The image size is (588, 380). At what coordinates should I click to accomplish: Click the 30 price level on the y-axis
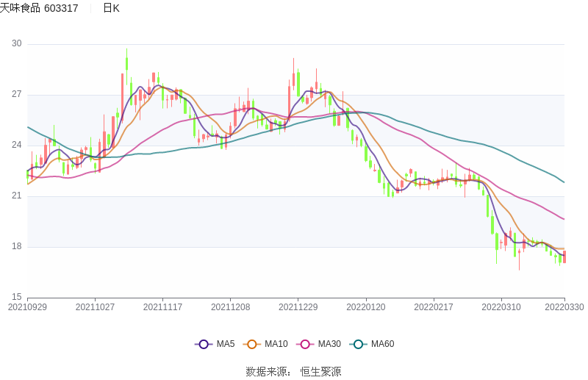tap(17, 44)
